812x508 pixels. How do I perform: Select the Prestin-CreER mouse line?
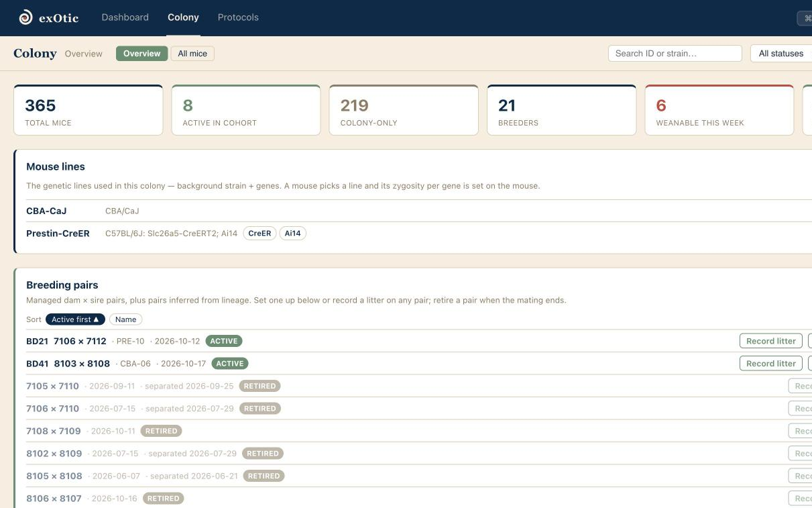(58, 234)
